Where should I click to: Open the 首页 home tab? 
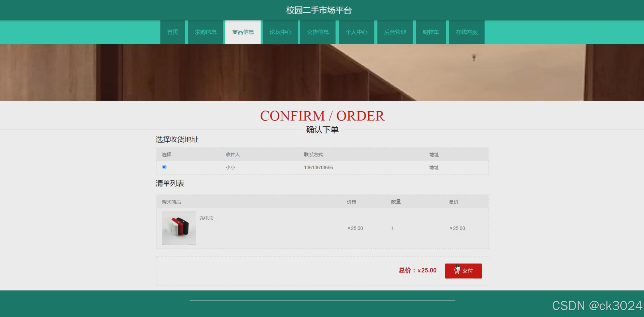tap(172, 32)
